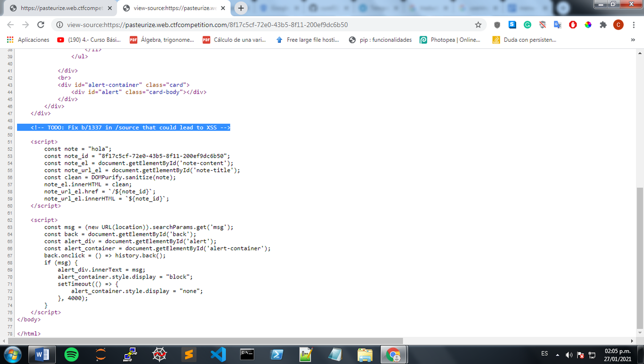This screenshot has width=644, height=364.
Task: Open the Chrome profile avatar C
Action: (x=618, y=25)
